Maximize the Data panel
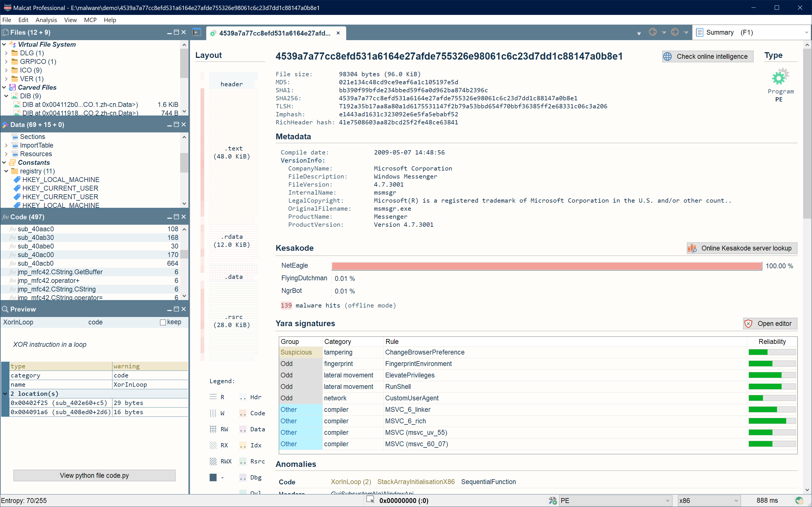Screen dimensions: 812x507 tap(176, 124)
